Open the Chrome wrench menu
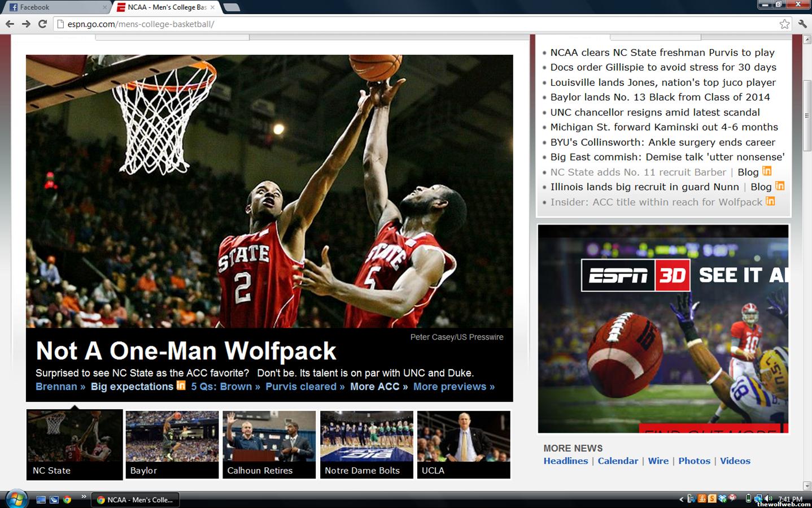The width and height of the screenshot is (812, 508). coord(802,24)
